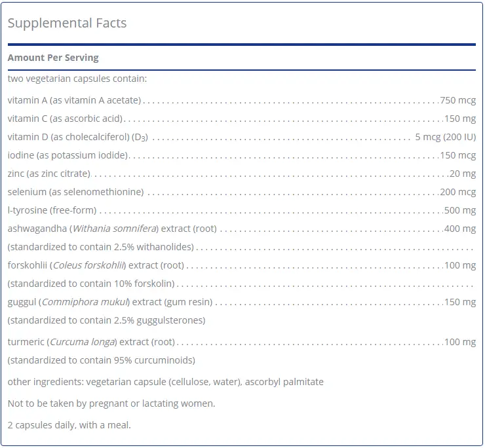This screenshot has width=485, height=448.
Task: Select the 750 mcg amount value
Action: 457,100
